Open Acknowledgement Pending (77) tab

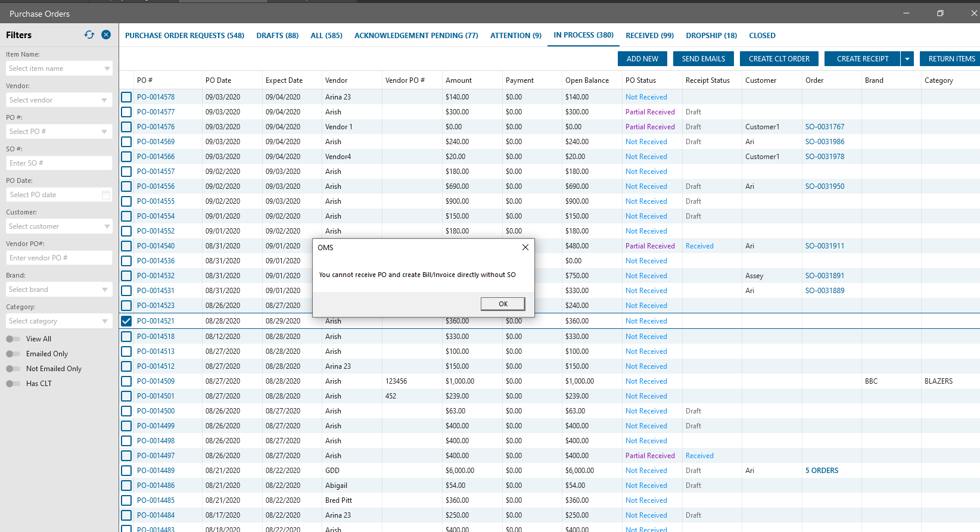point(416,36)
